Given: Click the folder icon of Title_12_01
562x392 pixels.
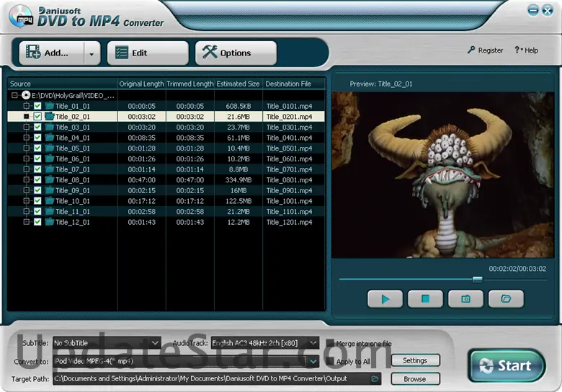Looking at the screenshot, I should click(x=50, y=222).
